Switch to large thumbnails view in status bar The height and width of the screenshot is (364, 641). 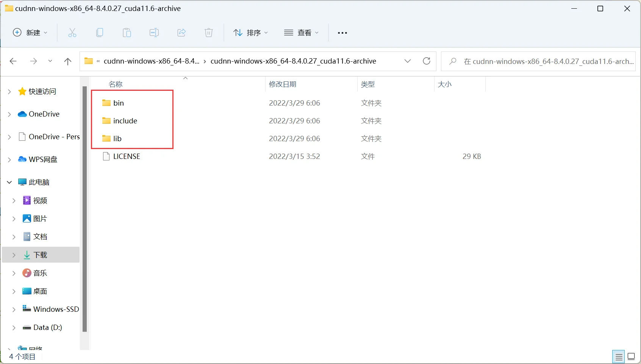631,356
